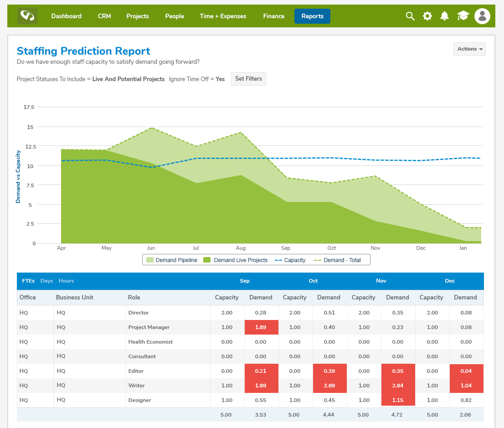Navigate to the Finance menu
This screenshot has width=504, height=428.
point(273,16)
